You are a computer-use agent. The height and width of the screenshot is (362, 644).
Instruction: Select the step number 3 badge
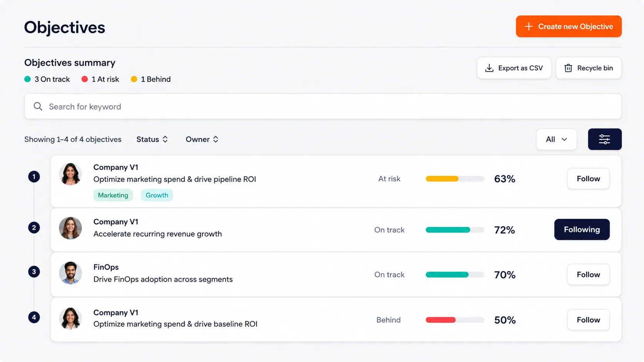34,272
